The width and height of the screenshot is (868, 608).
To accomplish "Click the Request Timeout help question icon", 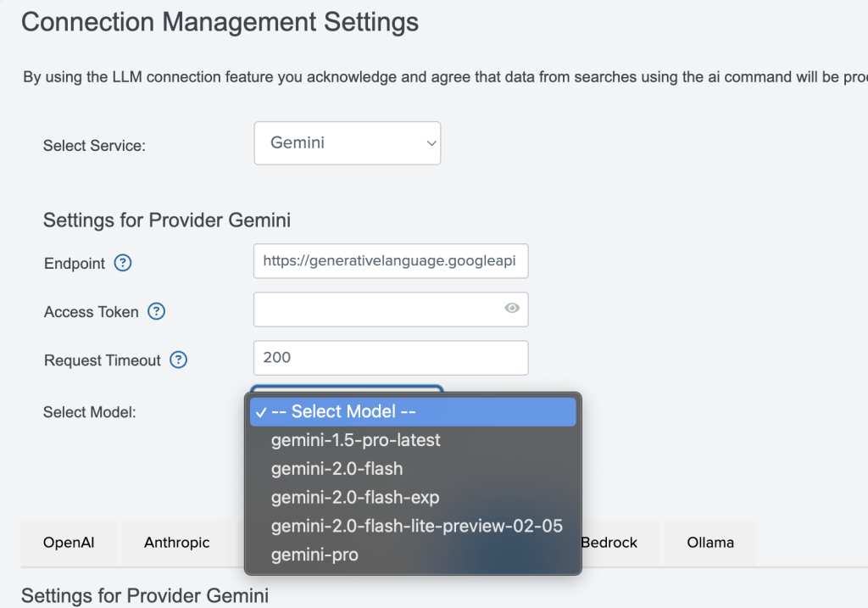I will [x=178, y=360].
